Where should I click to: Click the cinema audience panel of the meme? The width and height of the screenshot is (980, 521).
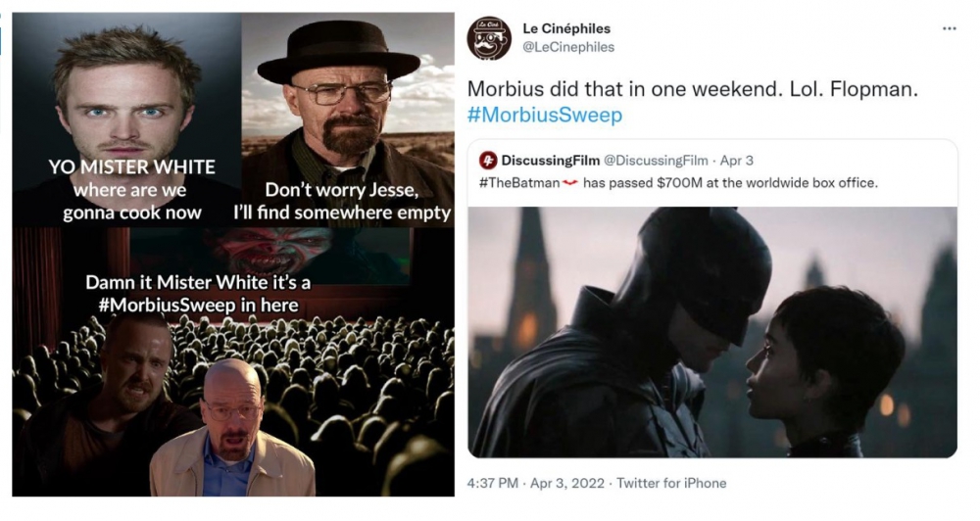point(233,361)
